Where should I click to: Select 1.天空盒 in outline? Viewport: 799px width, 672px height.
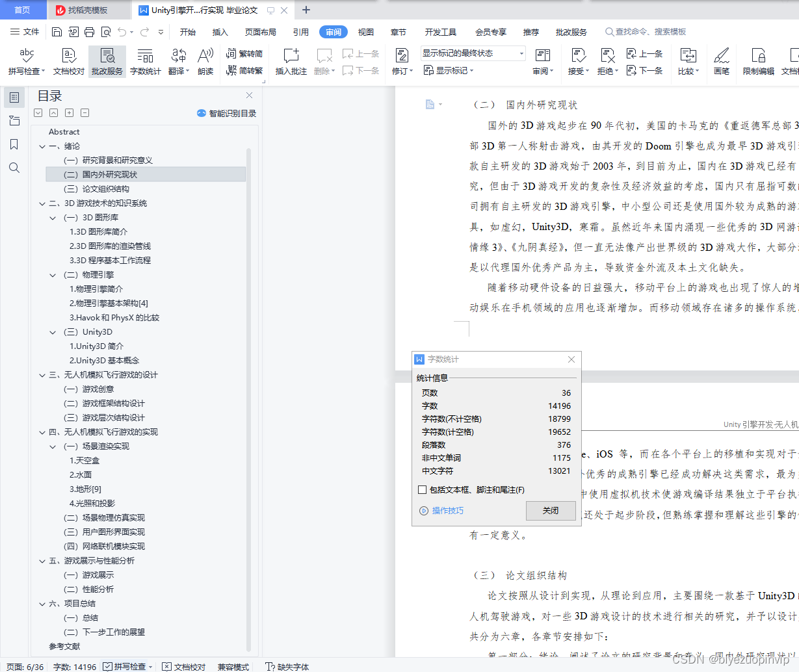tap(85, 461)
